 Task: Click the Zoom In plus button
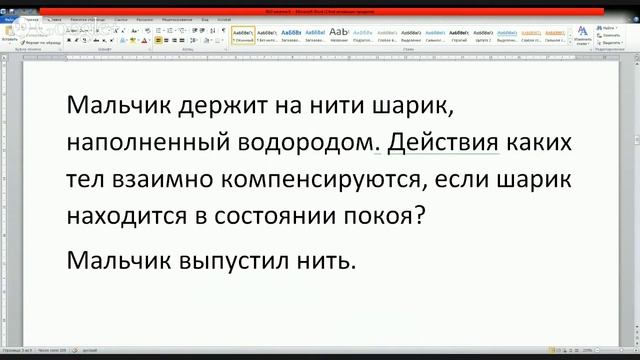point(636,350)
